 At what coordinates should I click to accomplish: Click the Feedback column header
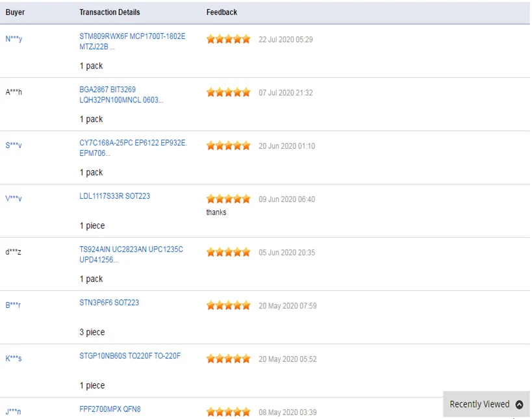click(222, 12)
